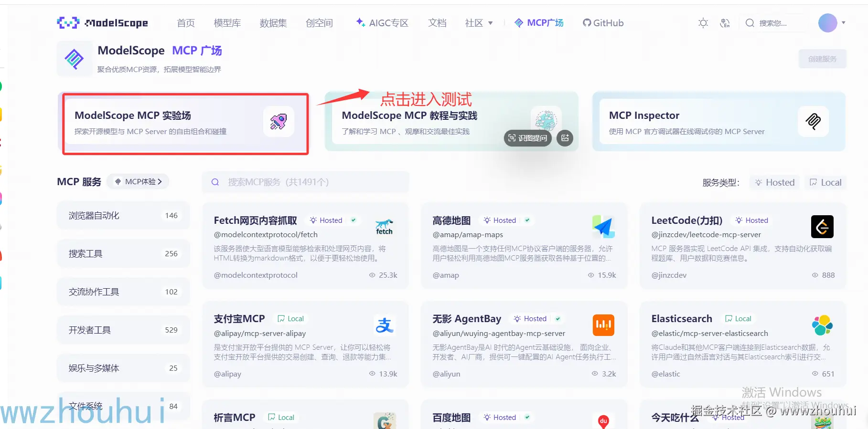Click the @amap author name

446,275
